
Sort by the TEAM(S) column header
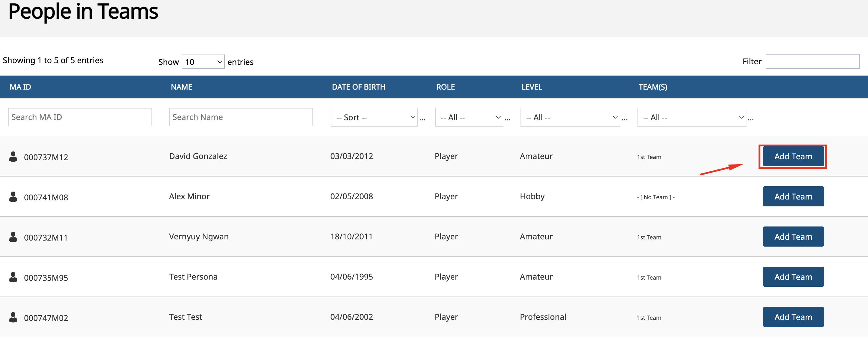pyautogui.click(x=652, y=87)
